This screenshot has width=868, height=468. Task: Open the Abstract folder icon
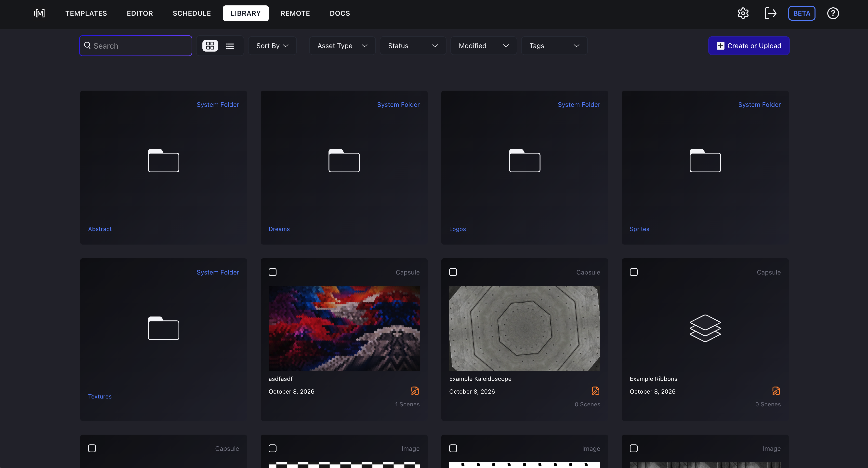(x=163, y=161)
